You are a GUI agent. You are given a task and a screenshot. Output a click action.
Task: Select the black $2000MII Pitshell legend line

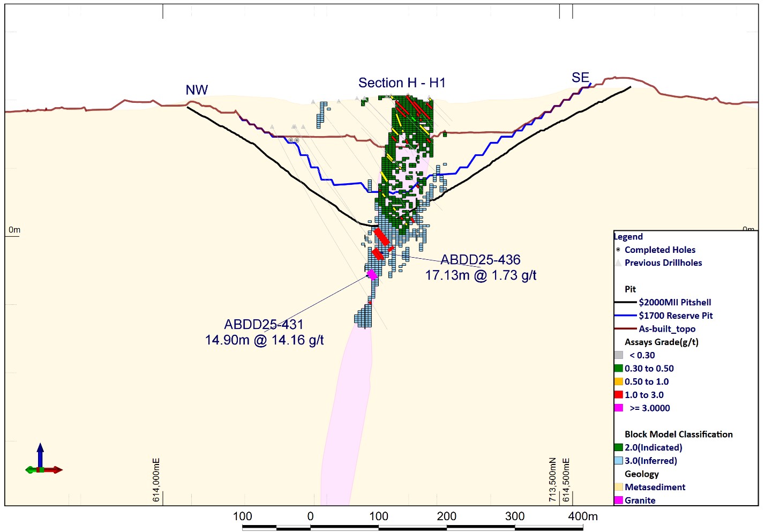(x=625, y=302)
